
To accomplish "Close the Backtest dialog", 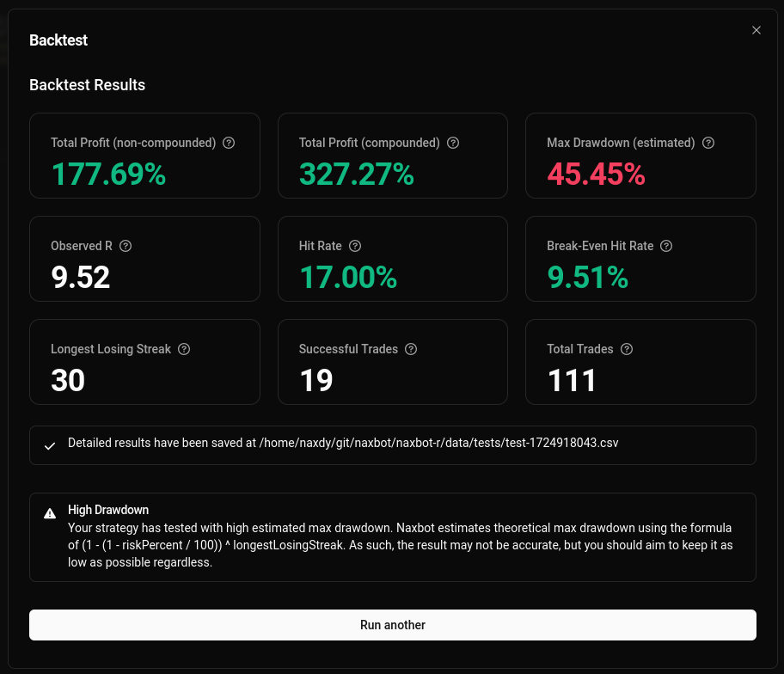I will 756,30.
